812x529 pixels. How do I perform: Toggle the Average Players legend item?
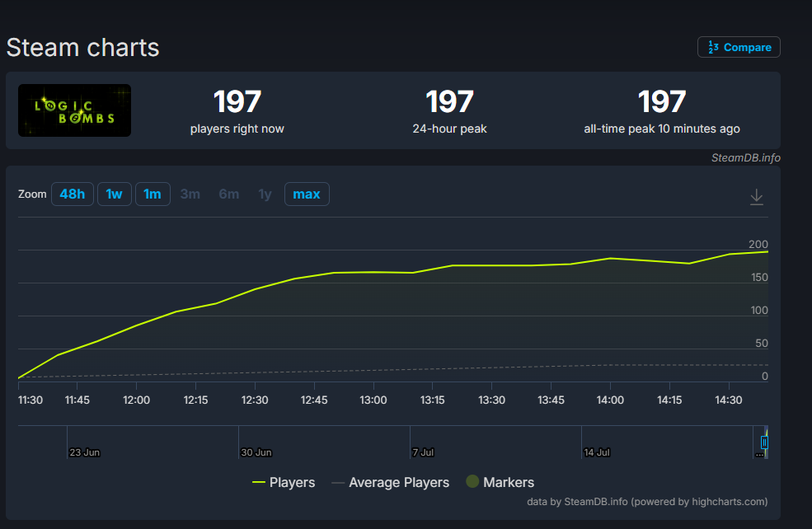click(390, 482)
